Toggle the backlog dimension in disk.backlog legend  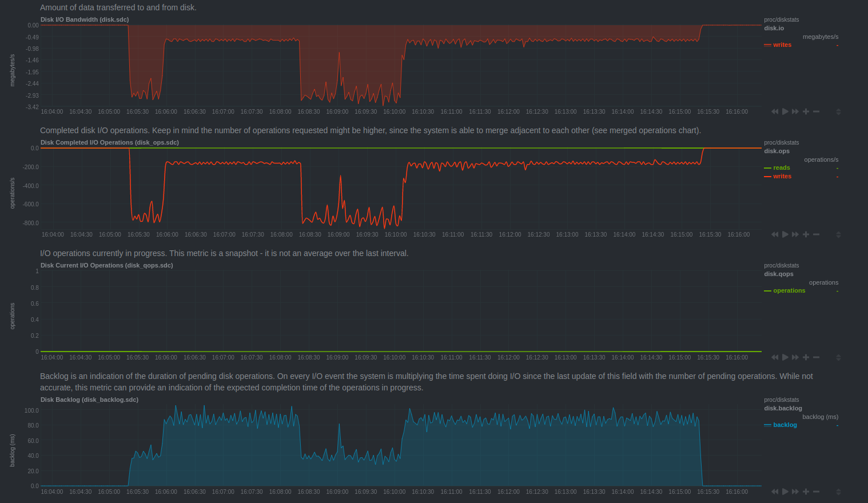785,425
